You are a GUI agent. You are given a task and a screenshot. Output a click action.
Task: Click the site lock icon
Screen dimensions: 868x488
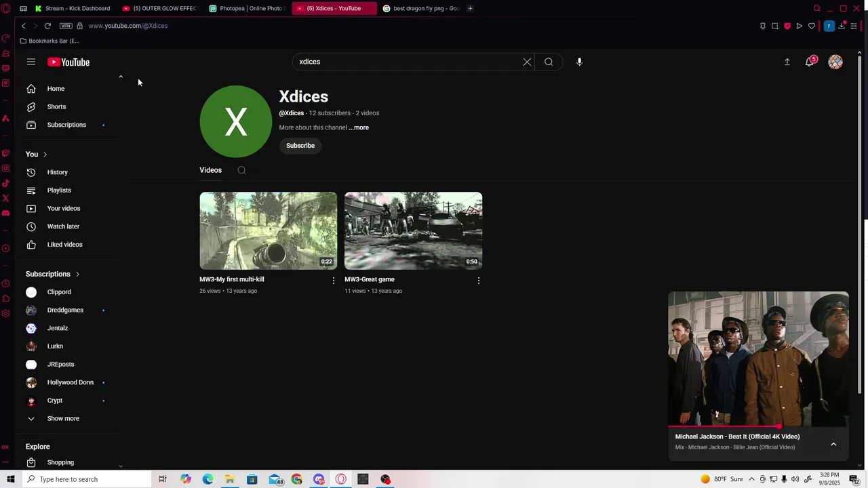point(80,26)
